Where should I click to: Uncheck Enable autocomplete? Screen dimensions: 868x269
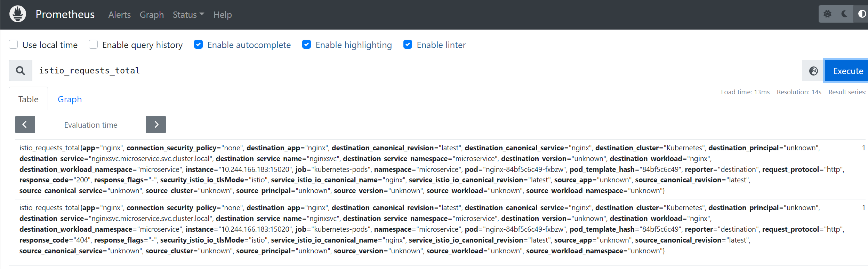pyautogui.click(x=199, y=45)
